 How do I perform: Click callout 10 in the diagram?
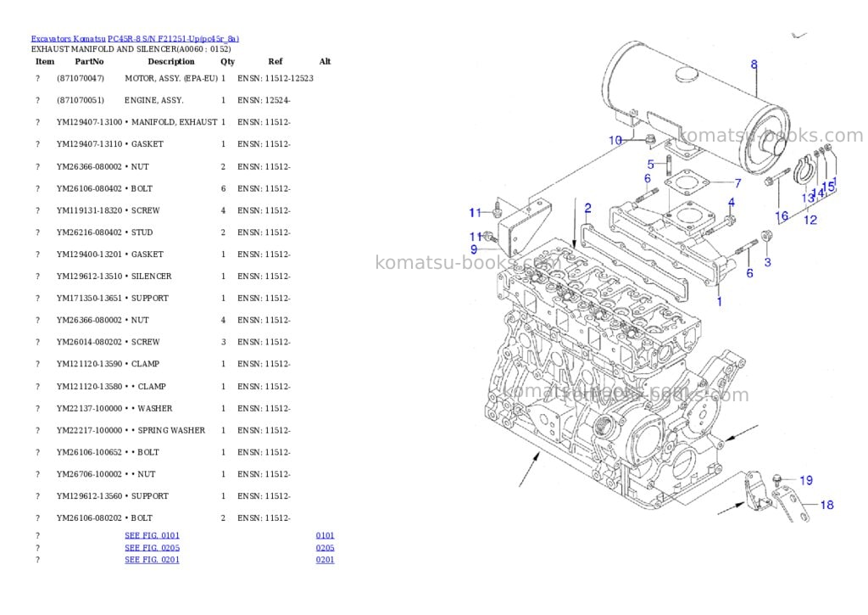[615, 140]
